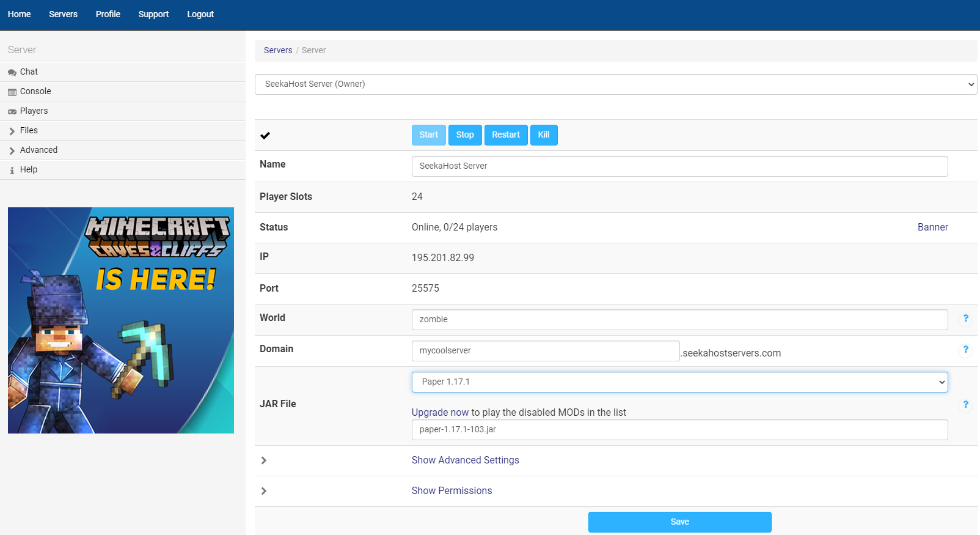Go to the Servers menu item
Screen dimensions: 980x535
(63, 14)
